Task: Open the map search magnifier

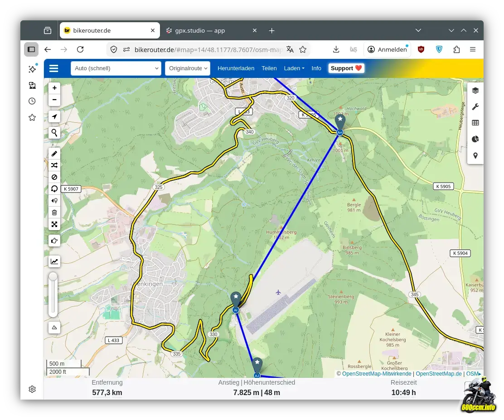Action: 54,133
